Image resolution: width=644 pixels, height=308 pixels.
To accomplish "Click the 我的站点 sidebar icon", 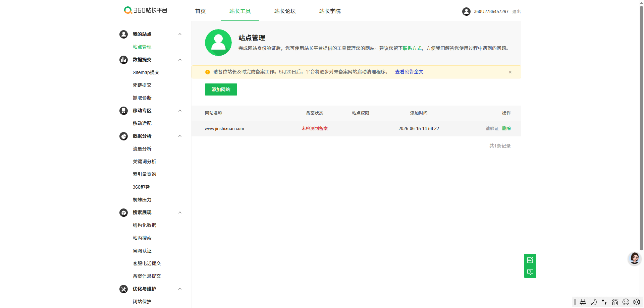I will pyautogui.click(x=123, y=34).
